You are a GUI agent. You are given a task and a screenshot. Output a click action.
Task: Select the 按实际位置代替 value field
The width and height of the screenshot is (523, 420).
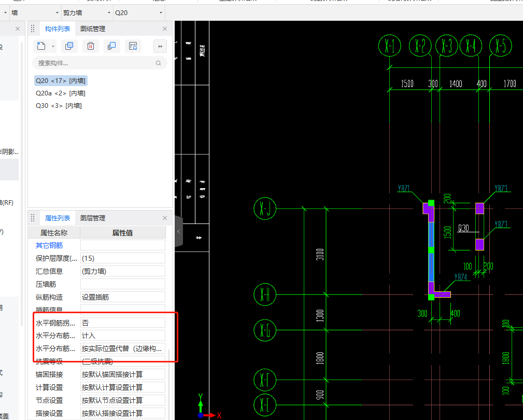[x=123, y=348]
